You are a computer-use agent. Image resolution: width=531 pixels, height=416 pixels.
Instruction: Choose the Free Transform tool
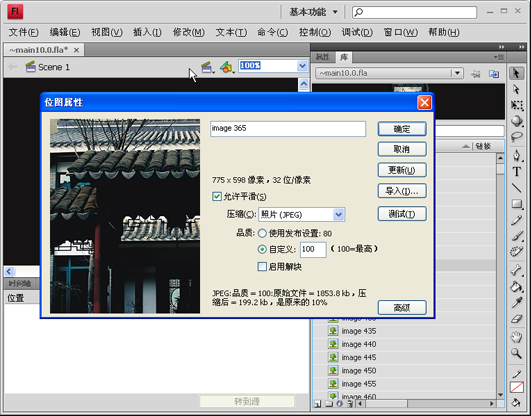[x=516, y=105]
